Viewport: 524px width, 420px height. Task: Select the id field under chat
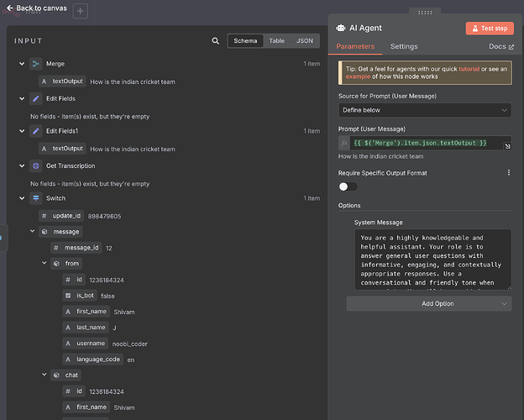[x=74, y=391]
